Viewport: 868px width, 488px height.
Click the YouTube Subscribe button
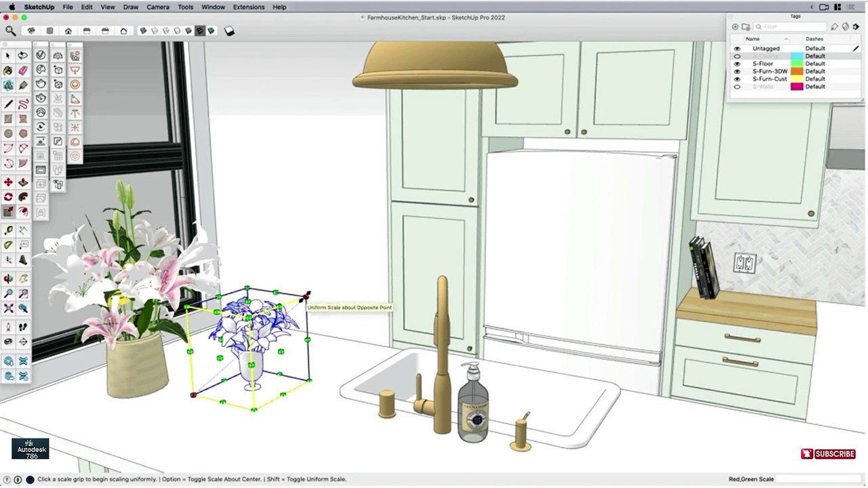tap(828, 454)
